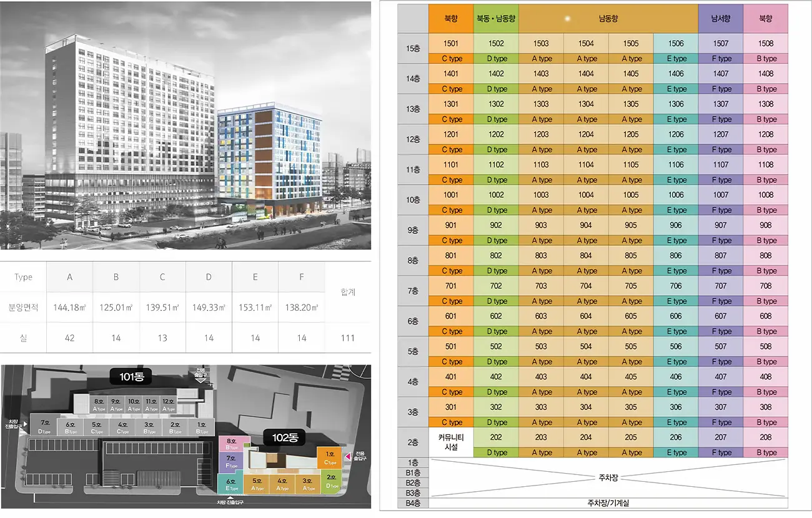Pick the teal 6호 E type block in 102동
Screen dimensions: 812x518
point(230,484)
